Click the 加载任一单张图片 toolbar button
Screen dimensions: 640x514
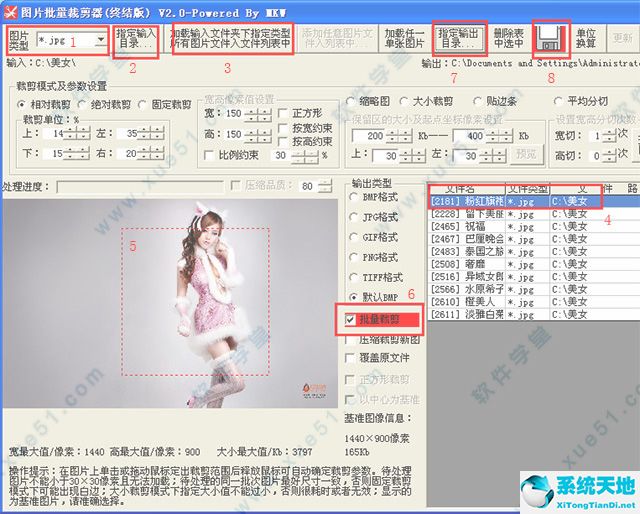402,40
